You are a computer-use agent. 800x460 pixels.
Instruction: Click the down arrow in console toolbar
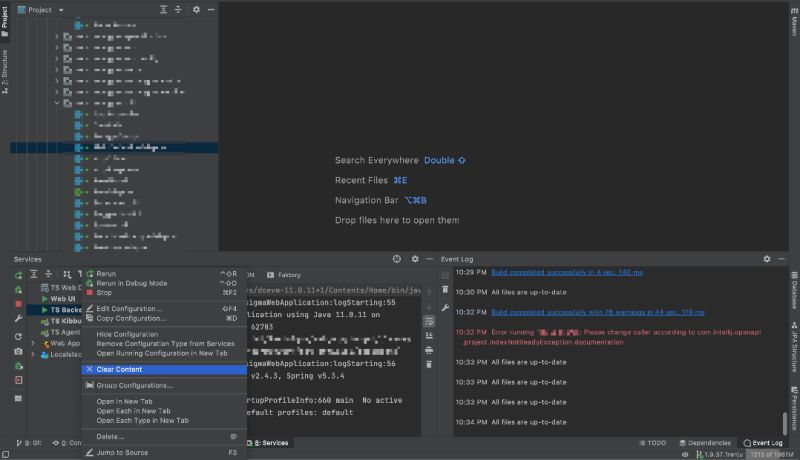[x=429, y=306]
